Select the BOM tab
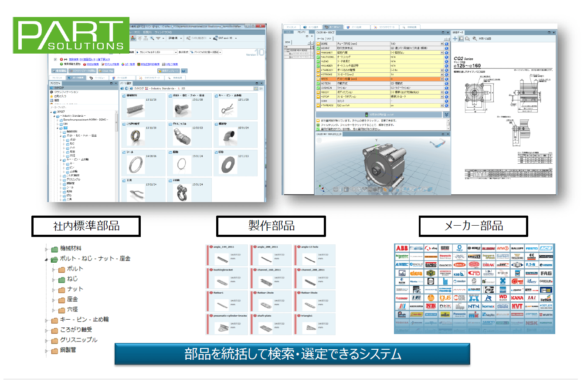The height and width of the screenshot is (392, 584). click(289, 42)
